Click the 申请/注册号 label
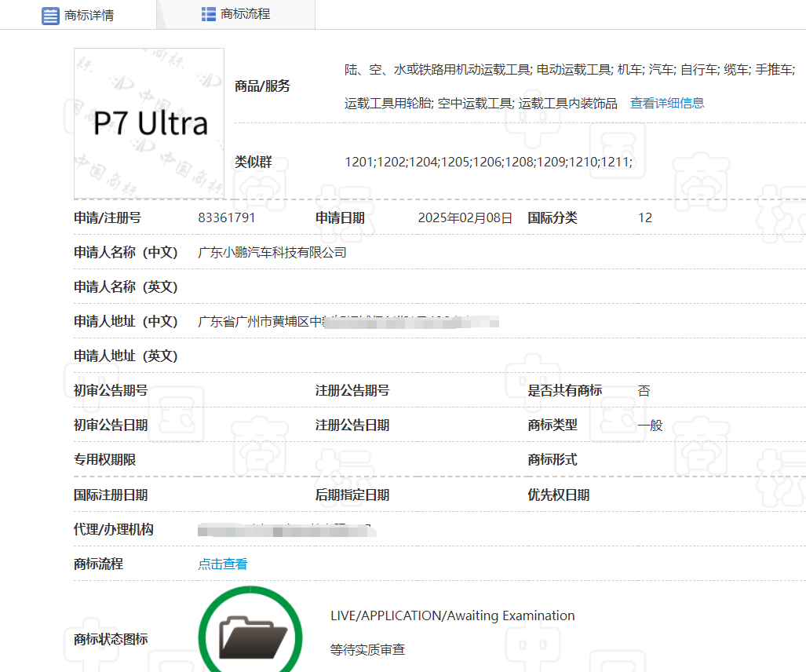806x672 pixels. (108, 218)
